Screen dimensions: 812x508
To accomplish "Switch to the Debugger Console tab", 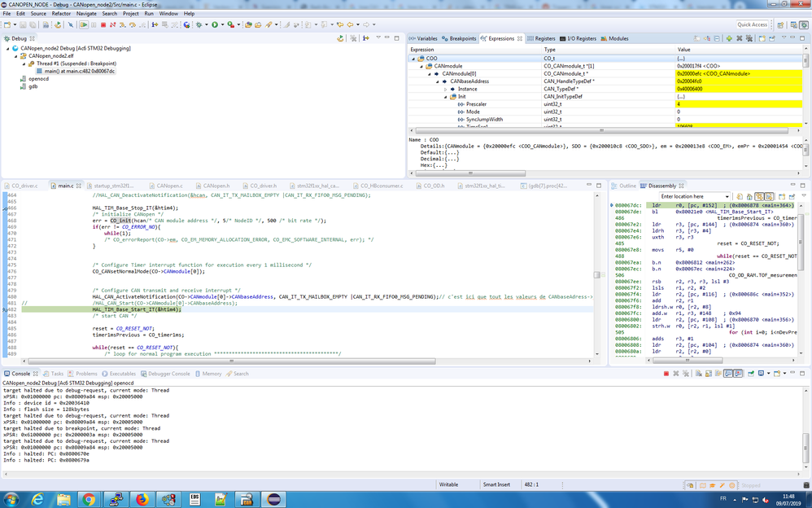I will (164, 374).
